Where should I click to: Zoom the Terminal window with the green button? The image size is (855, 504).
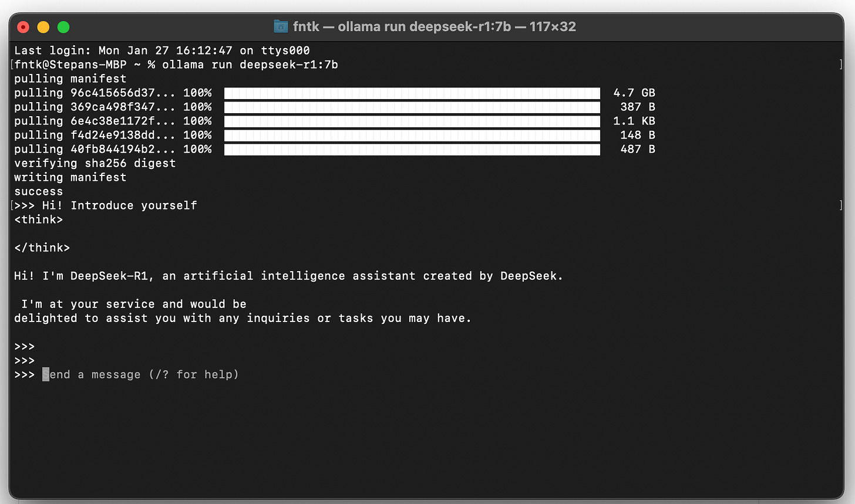click(63, 27)
